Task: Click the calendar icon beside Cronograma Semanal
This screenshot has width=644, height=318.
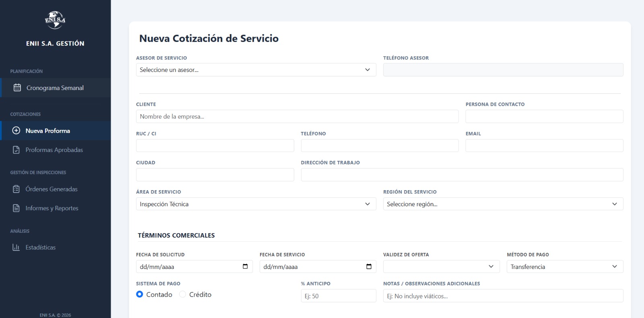Action: 17,88
